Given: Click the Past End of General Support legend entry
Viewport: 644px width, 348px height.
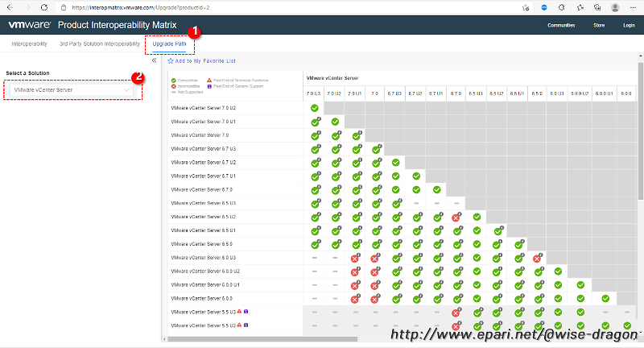Looking at the screenshot, I should 235,86.
